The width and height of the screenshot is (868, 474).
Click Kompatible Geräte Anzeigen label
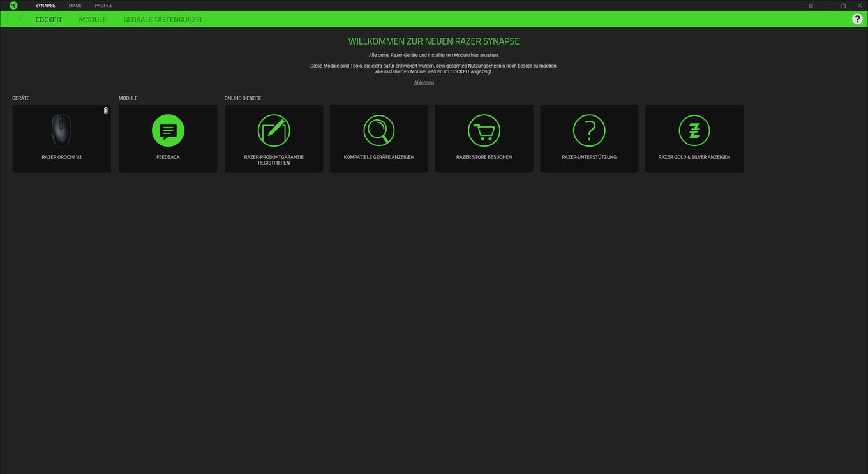coord(379,157)
